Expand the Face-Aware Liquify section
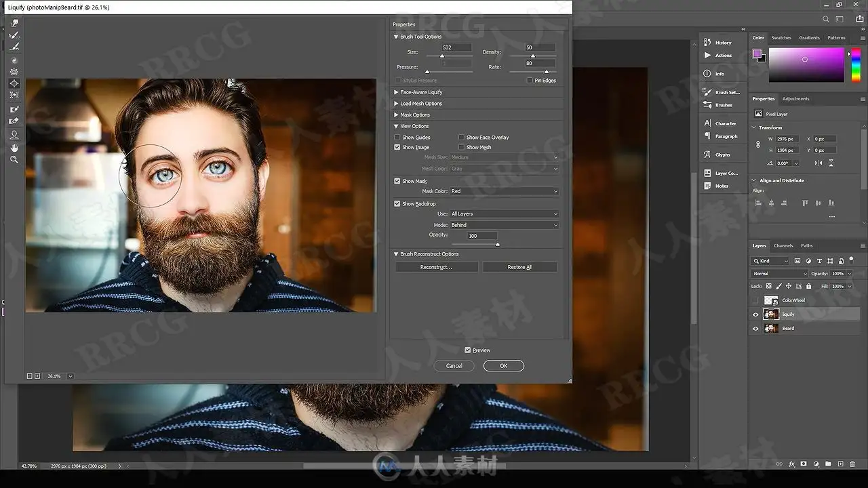 pyautogui.click(x=420, y=92)
